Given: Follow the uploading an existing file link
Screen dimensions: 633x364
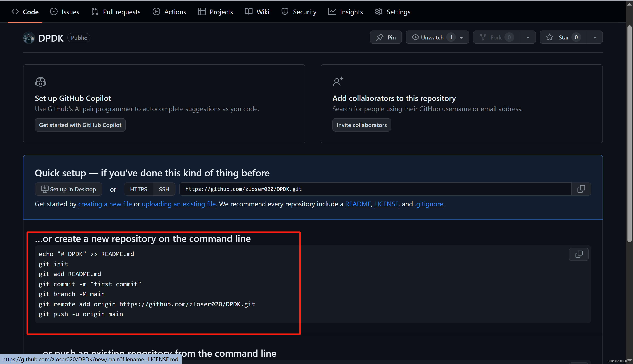Looking at the screenshot, I should (x=179, y=204).
